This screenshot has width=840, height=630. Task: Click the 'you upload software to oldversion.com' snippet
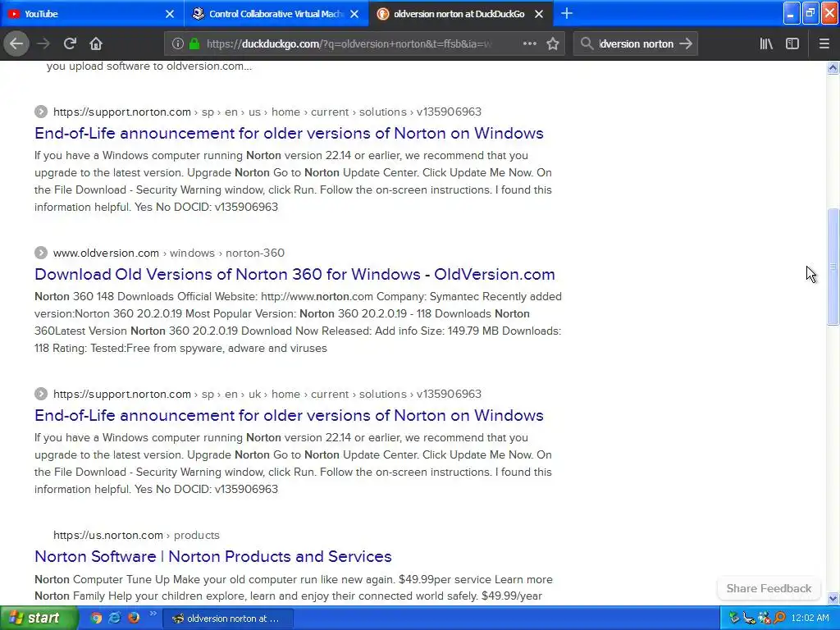149,66
